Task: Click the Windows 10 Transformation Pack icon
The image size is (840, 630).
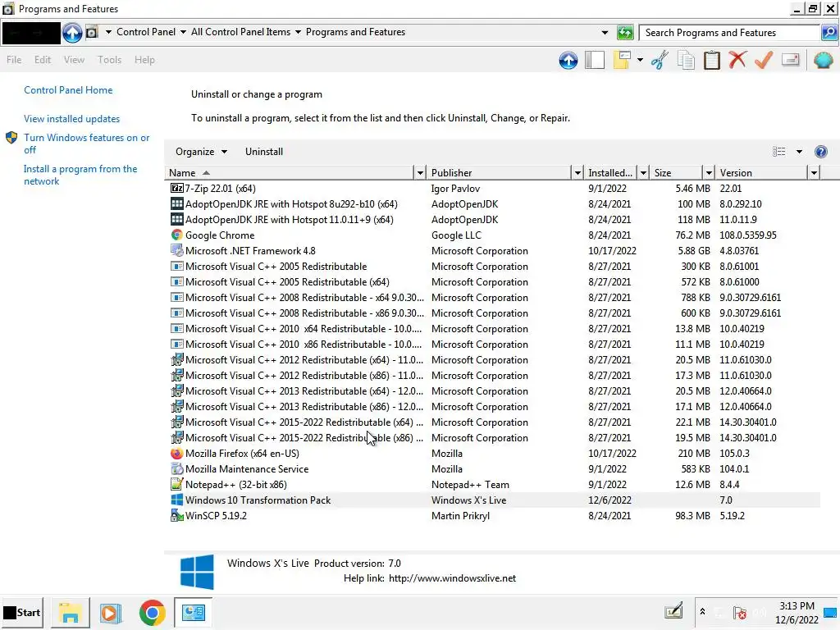Action: tap(177, 500)
